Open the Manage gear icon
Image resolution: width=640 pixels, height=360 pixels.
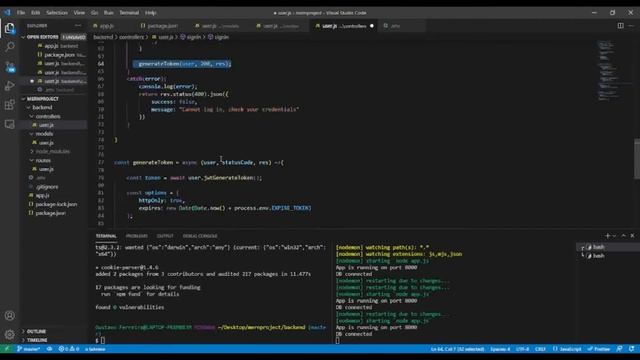click(x=9, y=335)
